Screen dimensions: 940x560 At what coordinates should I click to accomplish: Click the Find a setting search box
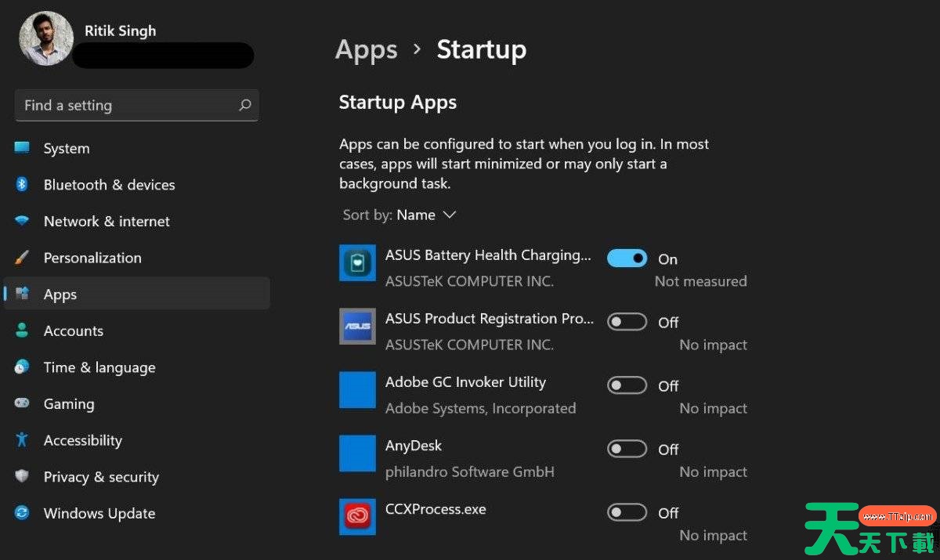point(136,105)
